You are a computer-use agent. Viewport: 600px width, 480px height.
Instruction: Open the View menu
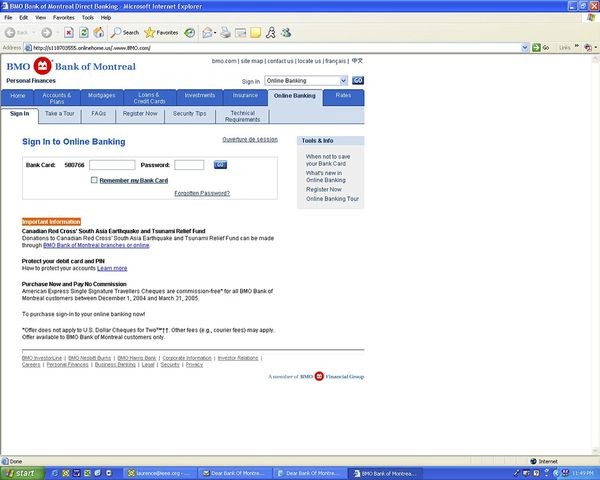coord(40,18)
